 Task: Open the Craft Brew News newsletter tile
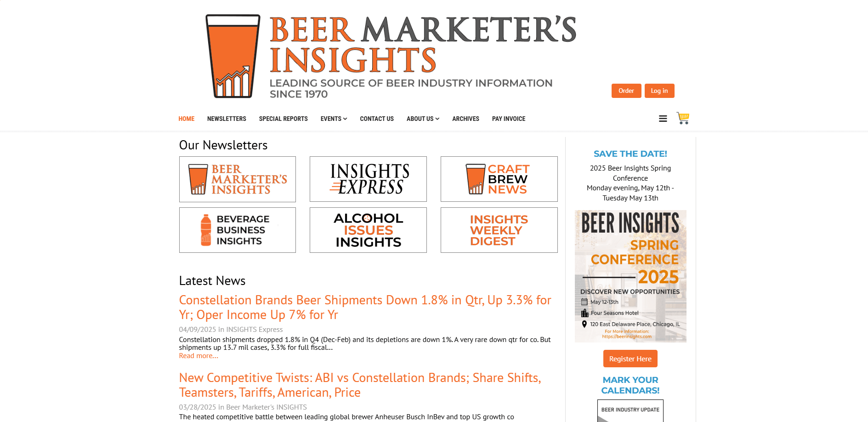click(x=499, y=179)
